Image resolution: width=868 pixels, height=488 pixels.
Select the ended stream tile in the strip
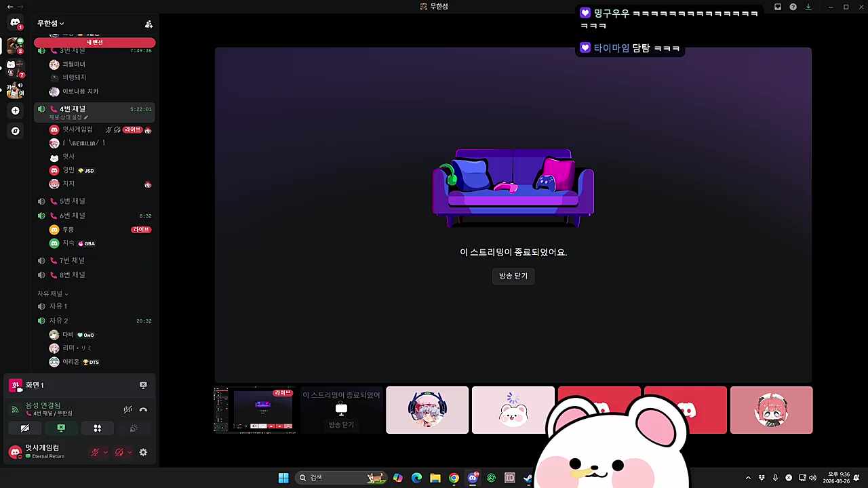(341, 410)
